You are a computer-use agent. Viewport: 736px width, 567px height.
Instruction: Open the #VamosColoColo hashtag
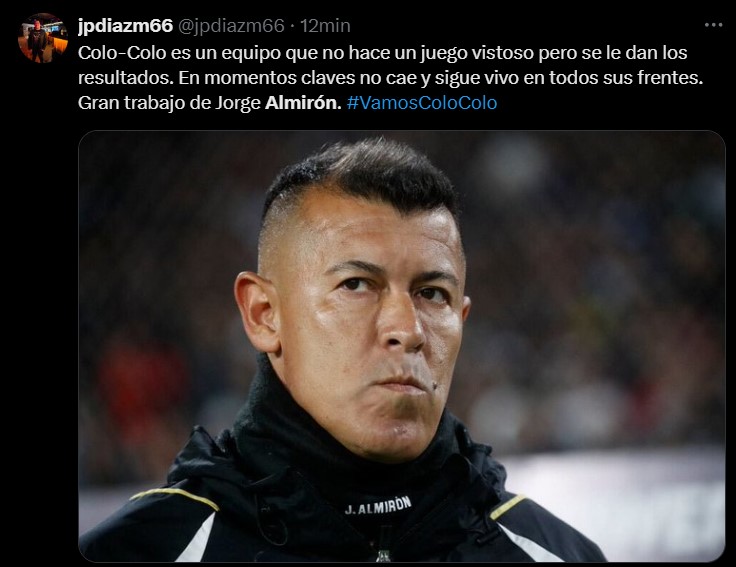point(422,103)
